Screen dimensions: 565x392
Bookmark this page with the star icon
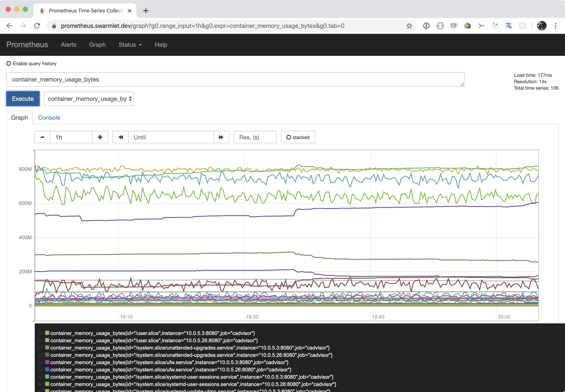point(409,26)
